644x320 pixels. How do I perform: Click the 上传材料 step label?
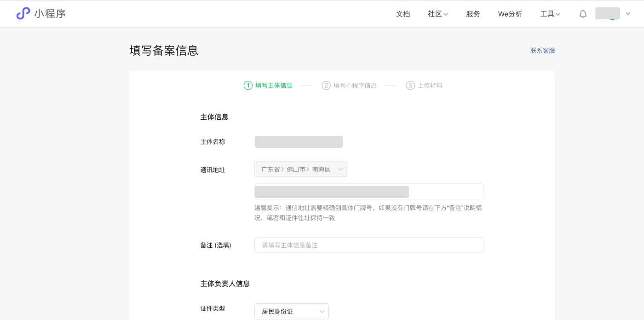click(x=429, y=86)
